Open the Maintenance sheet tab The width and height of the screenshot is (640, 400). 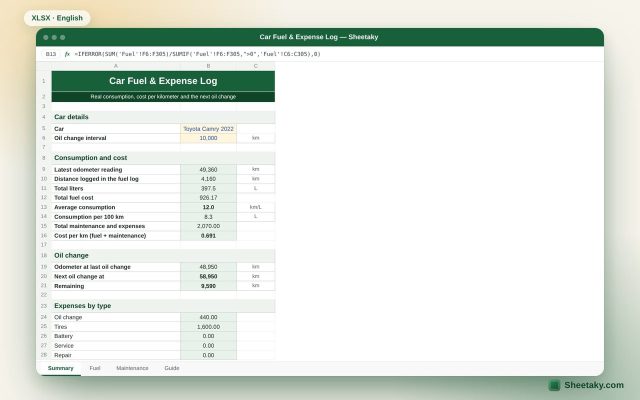(132, 368)
